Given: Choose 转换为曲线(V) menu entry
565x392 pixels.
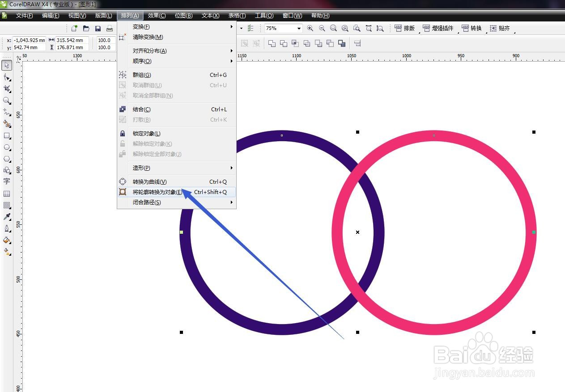Looking at the screenshot, I should (x=177, y=182).
